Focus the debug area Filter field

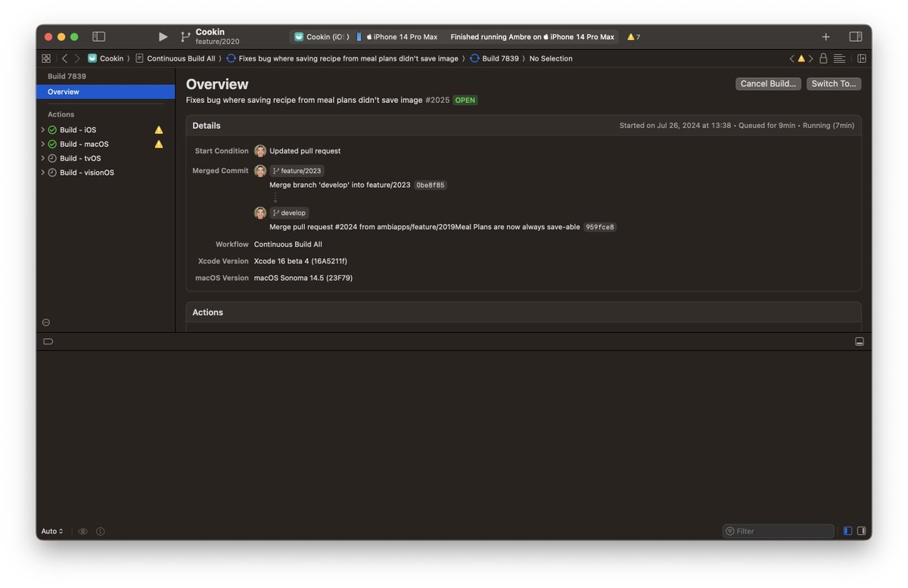click(x=779, y=531)
